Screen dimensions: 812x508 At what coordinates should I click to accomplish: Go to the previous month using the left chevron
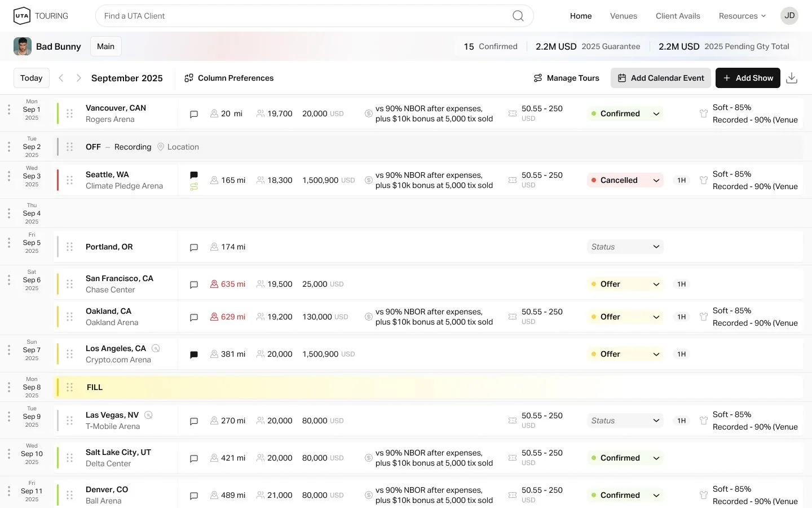pyautogui.click(x=61, y=78)
